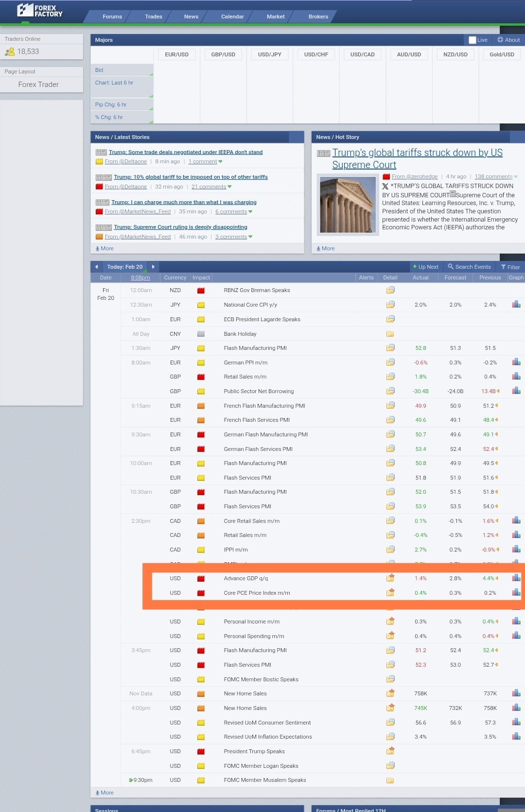The image size is (525, 812).
Task: Click the FOMC Member Bostic Speaks event
Action: pos(261,679)
